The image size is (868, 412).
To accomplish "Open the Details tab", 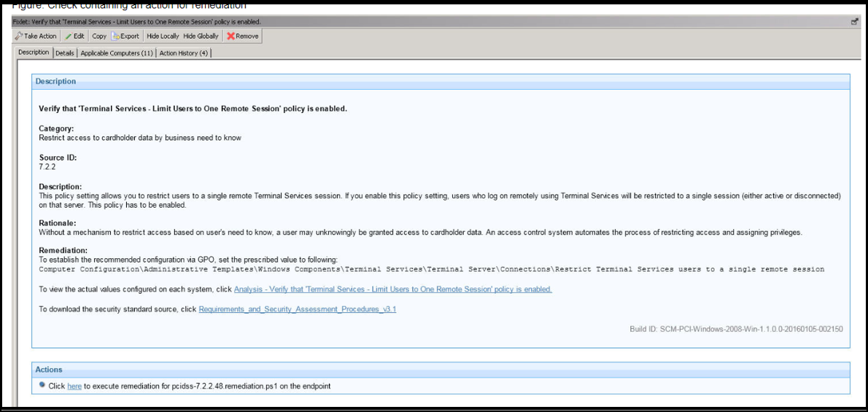I will [x=65, y=53].
